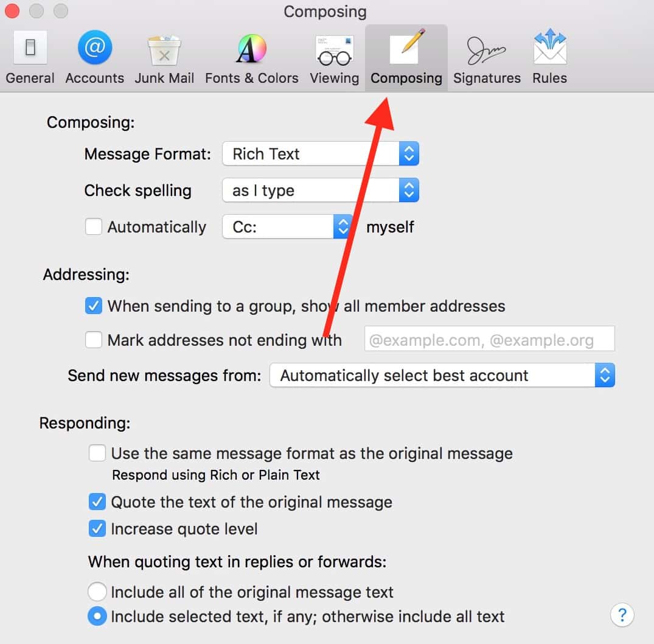Check Use the same message format option
This screenshot has height=644, width=654.
pos(97,453)
